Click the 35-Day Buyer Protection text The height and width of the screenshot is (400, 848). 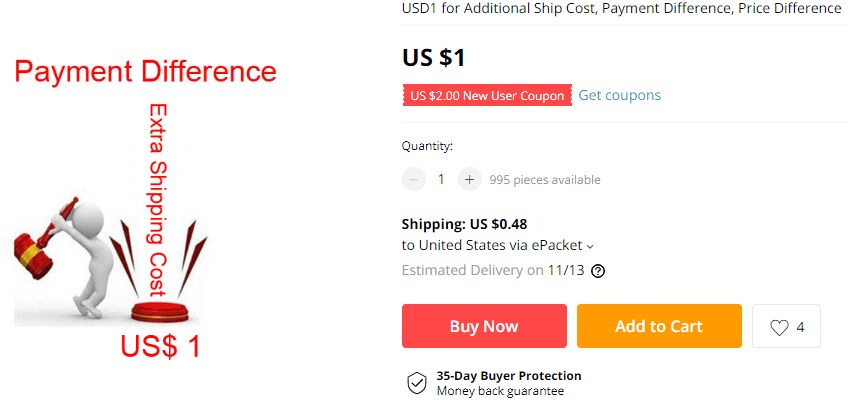click(508, 376)
